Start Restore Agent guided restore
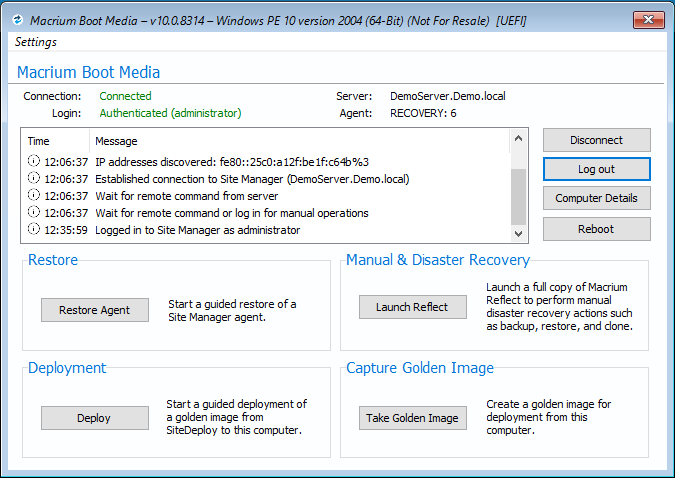The height and width of the screenshot is (478, 675). [95, 310]
